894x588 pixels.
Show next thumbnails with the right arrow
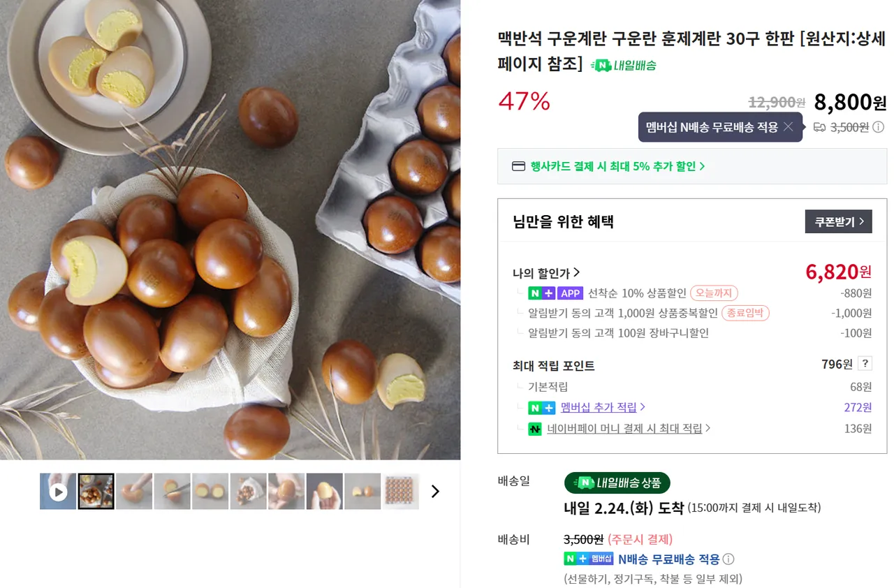435,492
